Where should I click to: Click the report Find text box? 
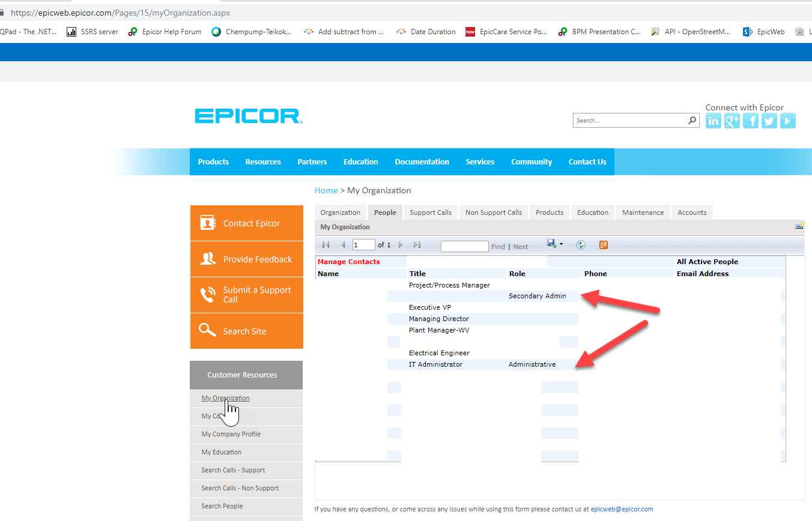pos(465,246)
